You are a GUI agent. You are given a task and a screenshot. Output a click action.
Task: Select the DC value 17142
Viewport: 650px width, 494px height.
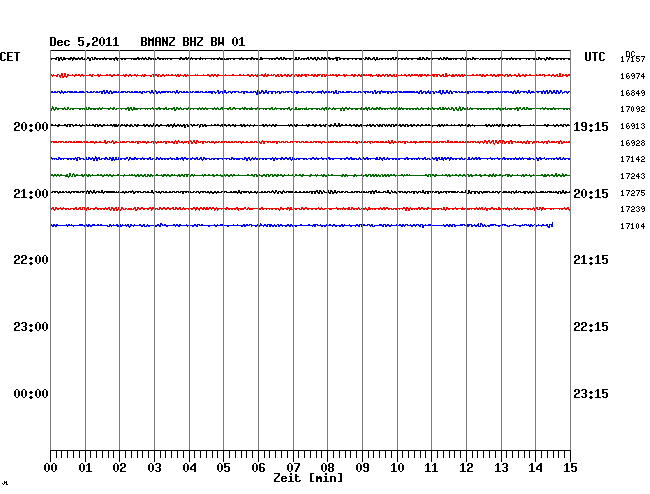tap(633, 159)
